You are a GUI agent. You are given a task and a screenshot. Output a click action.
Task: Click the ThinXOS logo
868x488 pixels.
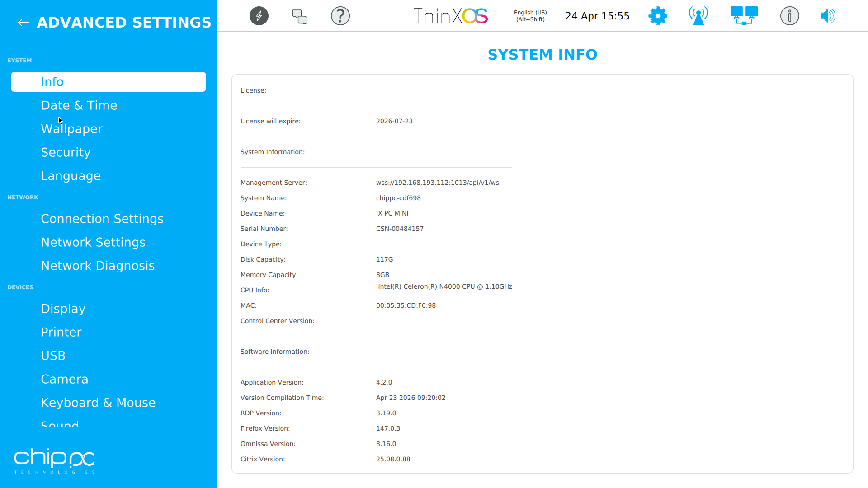click(450, 16)
